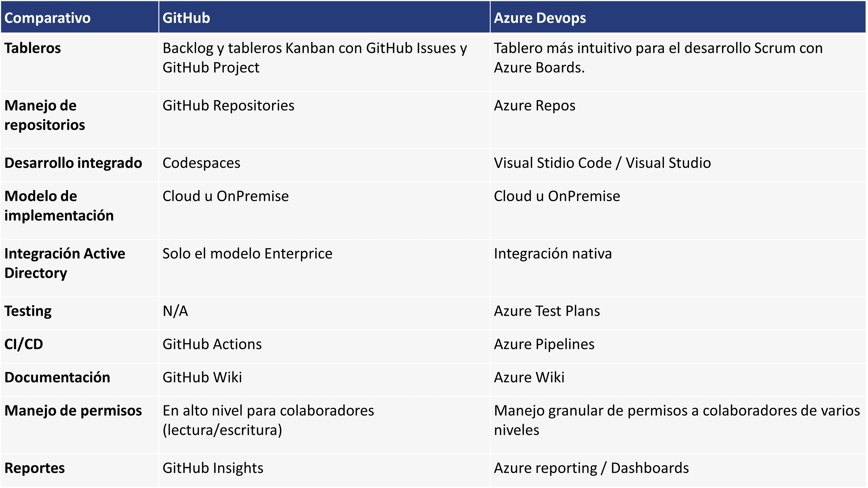Select the 'Reportes' row label
The height and width of the screenshot is (488, 868).
(x=80, y=471)
